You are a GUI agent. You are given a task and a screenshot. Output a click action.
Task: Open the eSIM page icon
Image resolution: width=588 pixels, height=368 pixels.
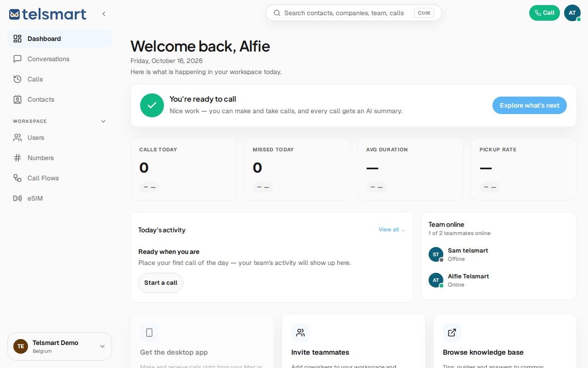click(x=17, y=198)
